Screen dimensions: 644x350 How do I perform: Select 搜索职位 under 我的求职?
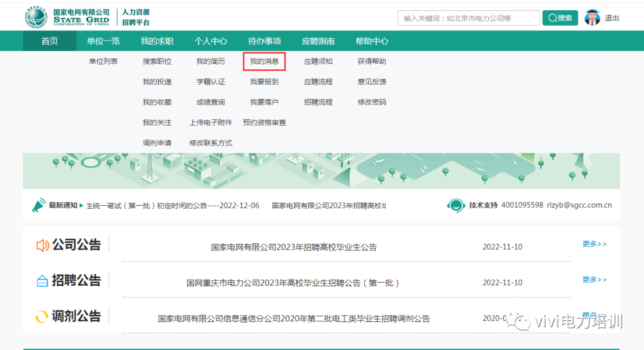coord(157,61)
